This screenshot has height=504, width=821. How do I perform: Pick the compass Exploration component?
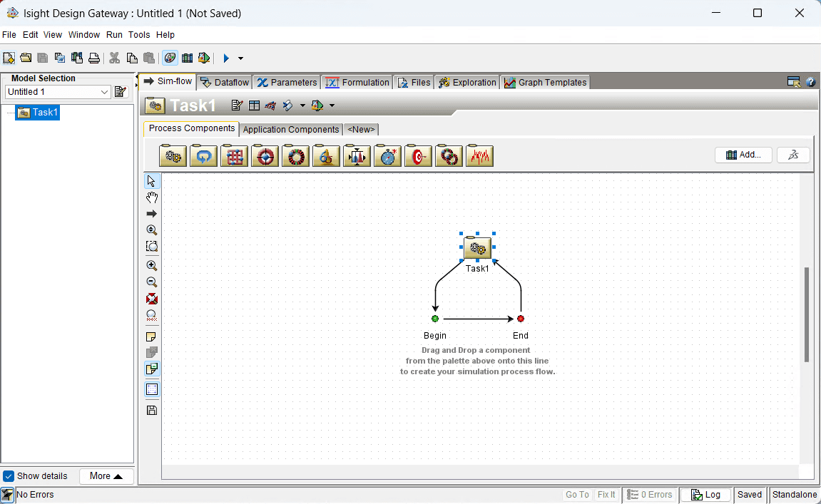coord(387,155)
